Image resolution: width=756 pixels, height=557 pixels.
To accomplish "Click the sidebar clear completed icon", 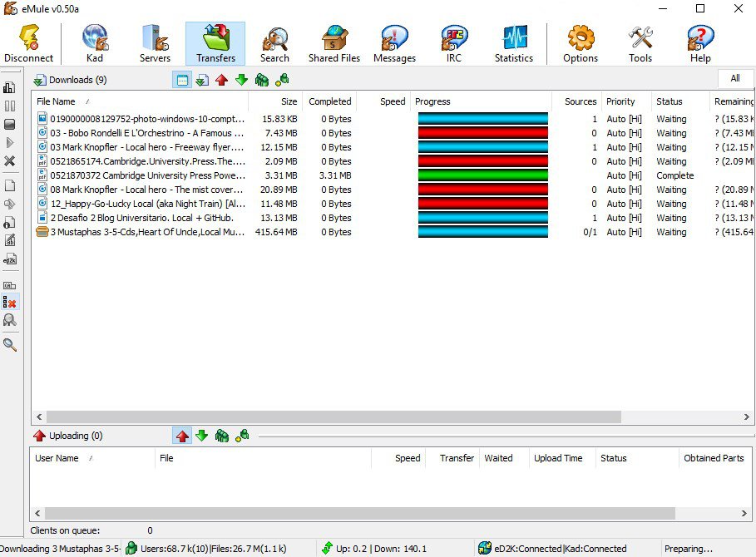I will [x=9, y=303].
